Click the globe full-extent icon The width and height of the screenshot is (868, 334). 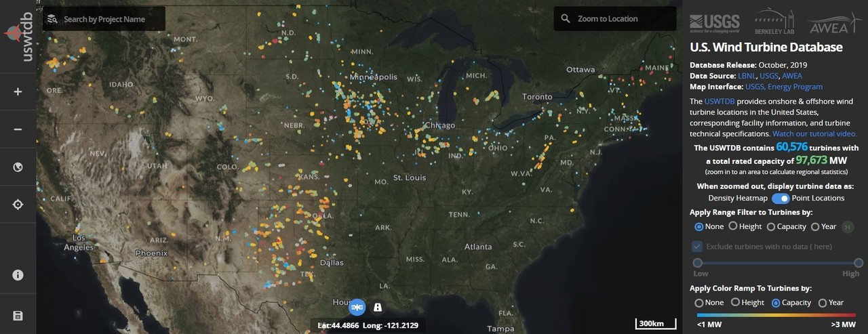pos(18,167)
